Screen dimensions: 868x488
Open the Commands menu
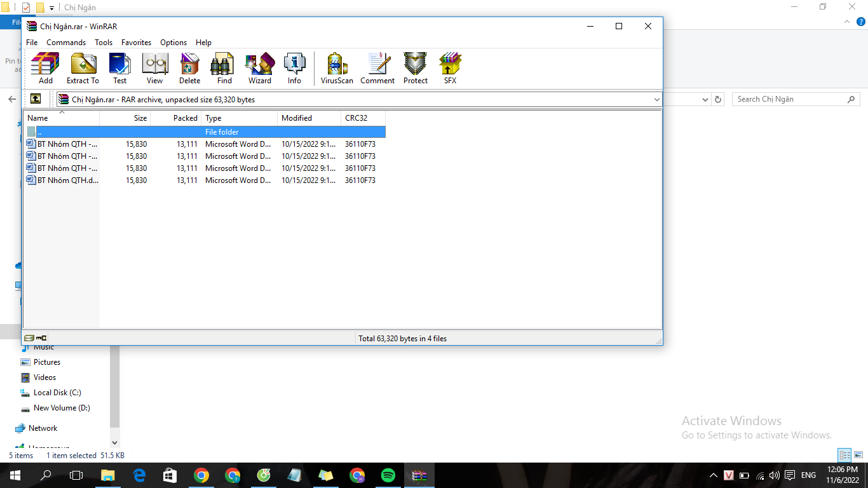click(66, 43)
